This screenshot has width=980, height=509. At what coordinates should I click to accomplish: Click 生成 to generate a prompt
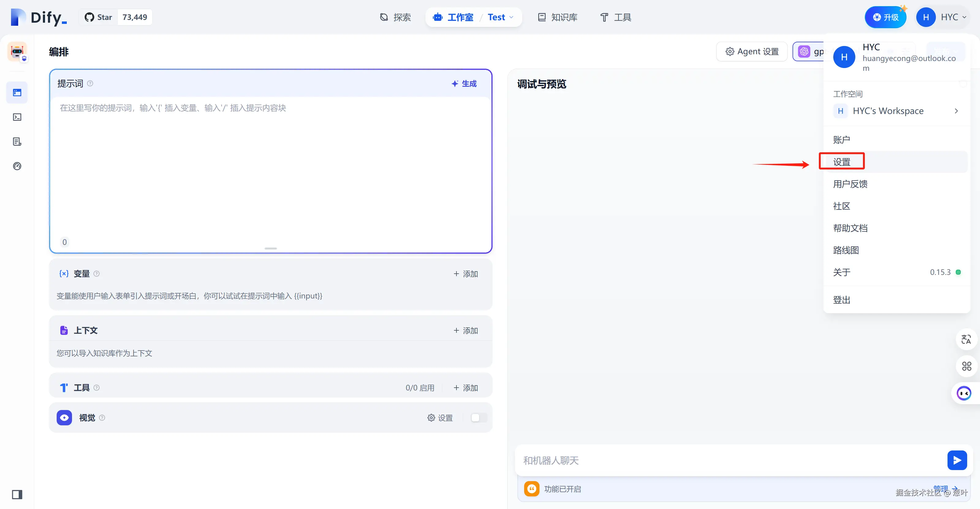464,83
